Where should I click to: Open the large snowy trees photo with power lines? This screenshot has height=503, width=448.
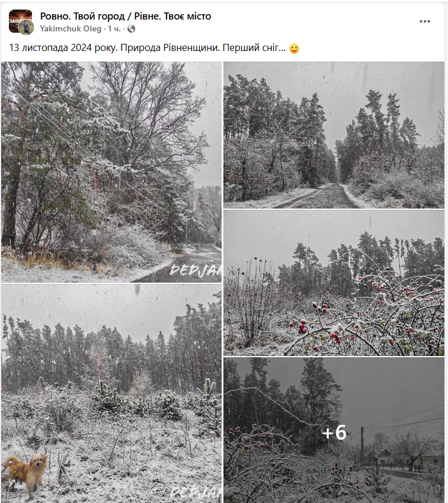point(111,172)
